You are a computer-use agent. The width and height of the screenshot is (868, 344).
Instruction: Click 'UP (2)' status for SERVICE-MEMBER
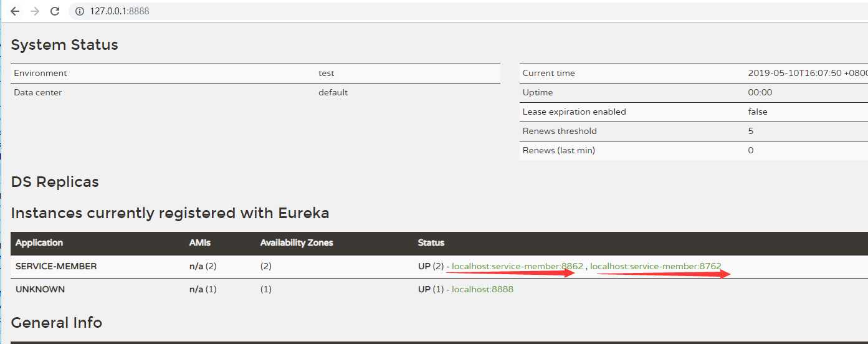click(431, 266)
